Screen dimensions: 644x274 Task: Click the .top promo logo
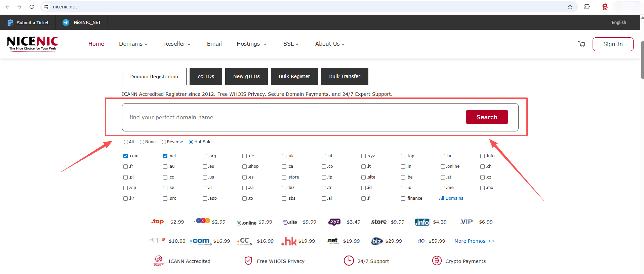pyautogui.click(x=158, y=222)
